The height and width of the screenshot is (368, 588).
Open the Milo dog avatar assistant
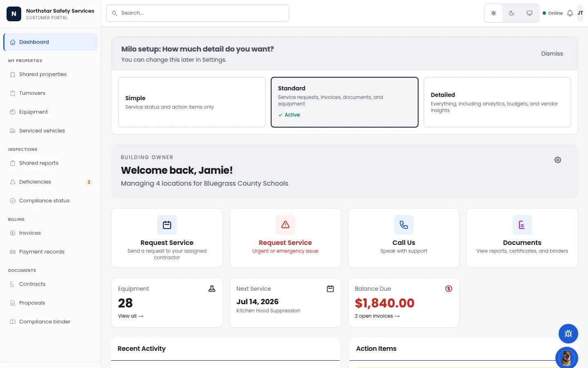click(x=567, y=358)
